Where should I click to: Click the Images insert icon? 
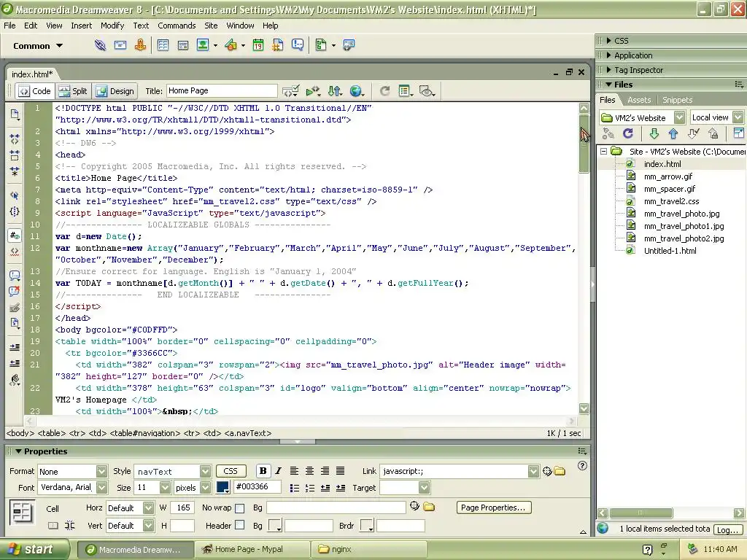[203, 45]
